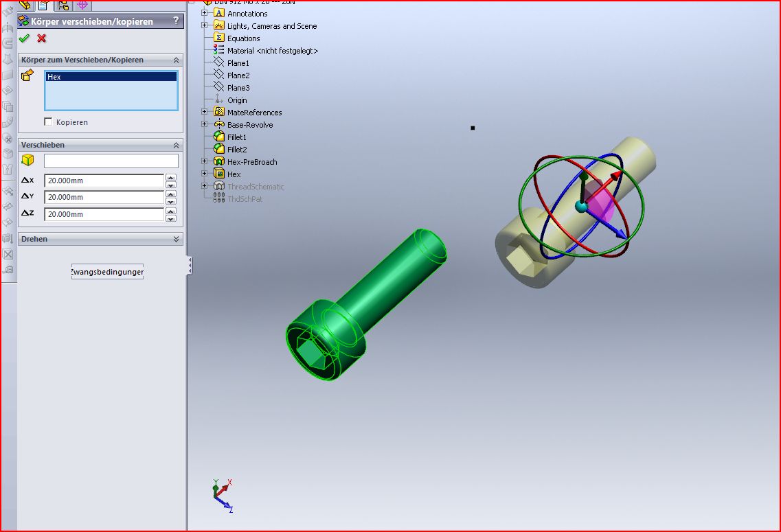781x532 pixels.
Task: Click the Annotations folder icon in tree
Action: point(219,13)
